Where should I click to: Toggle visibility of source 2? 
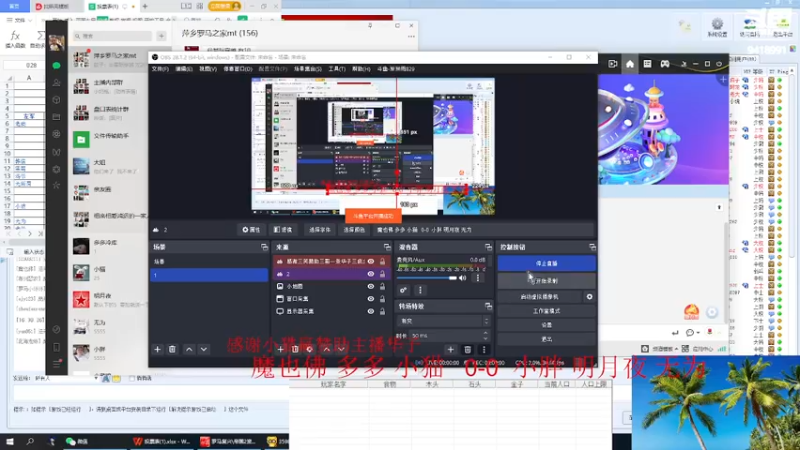(x=371, y=274)
